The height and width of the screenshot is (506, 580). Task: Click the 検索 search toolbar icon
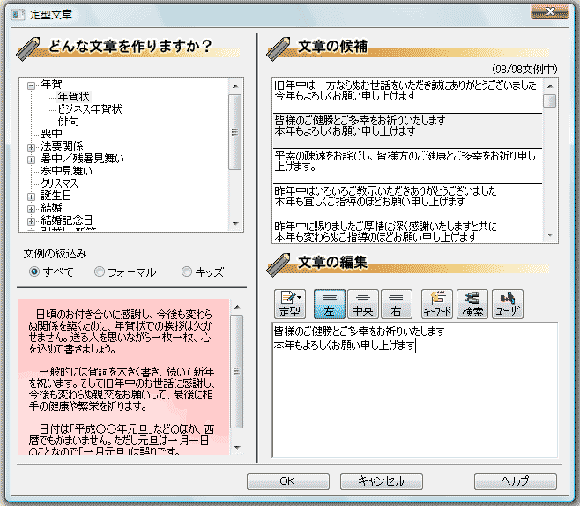472,304
